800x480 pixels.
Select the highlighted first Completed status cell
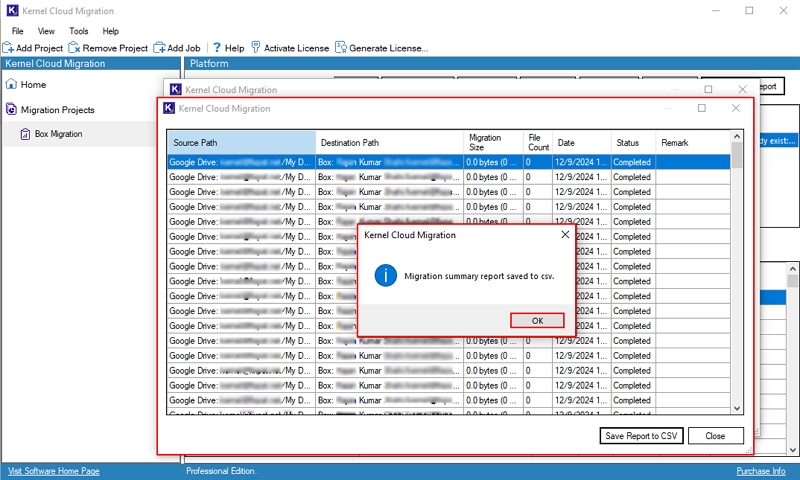click(x=634, y=162)
